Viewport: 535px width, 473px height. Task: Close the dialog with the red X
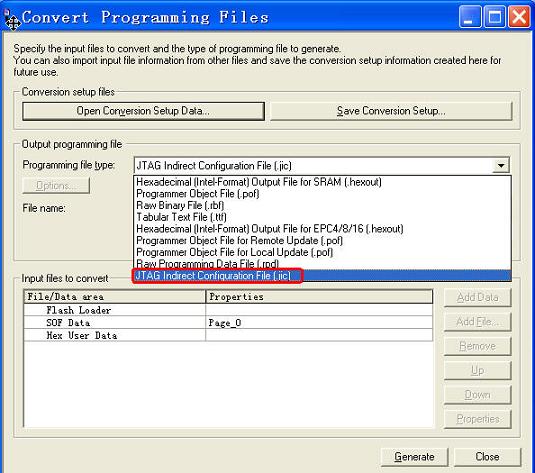pos(519,17)
